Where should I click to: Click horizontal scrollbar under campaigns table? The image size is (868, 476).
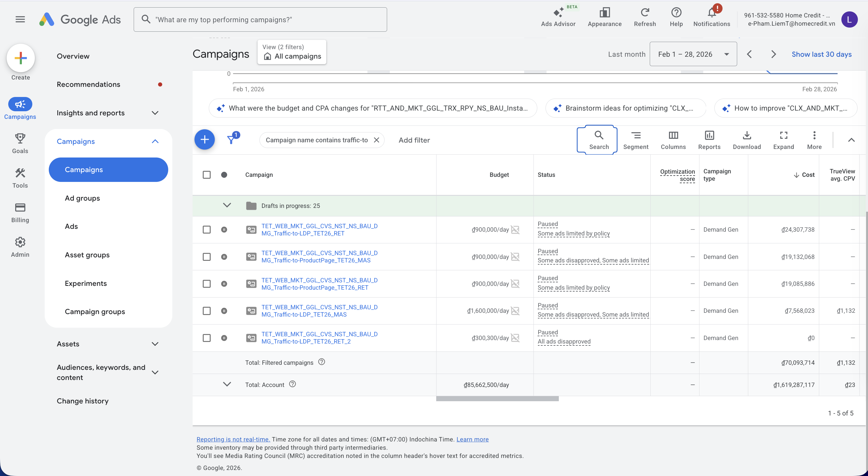click(497, 399)
